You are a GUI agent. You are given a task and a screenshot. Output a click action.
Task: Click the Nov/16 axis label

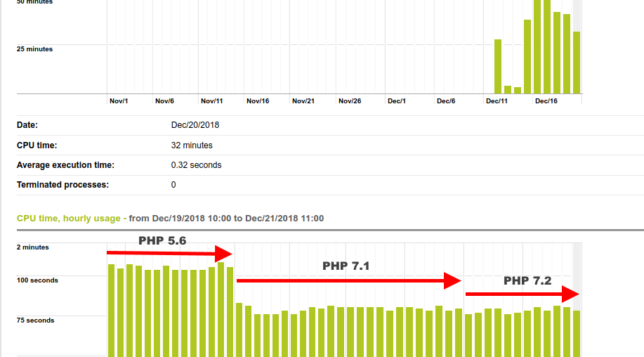[258, 101]
